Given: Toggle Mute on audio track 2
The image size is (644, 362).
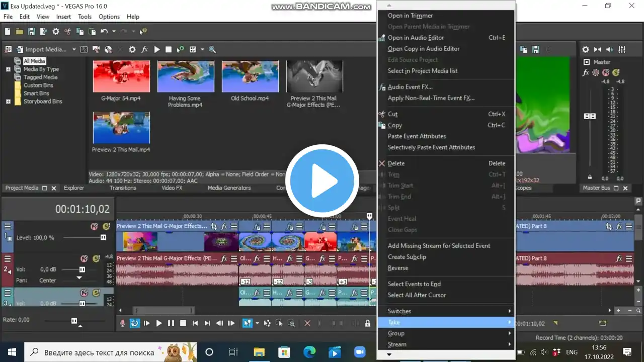Looking at the screenshot, I should click(x=84, y=259).
